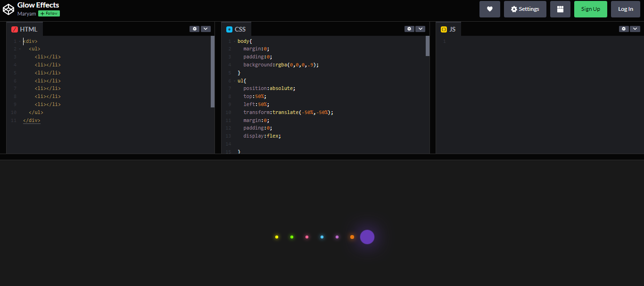Love this pen using the heart icon
The image size is (644, 286).
pos(489,9)
